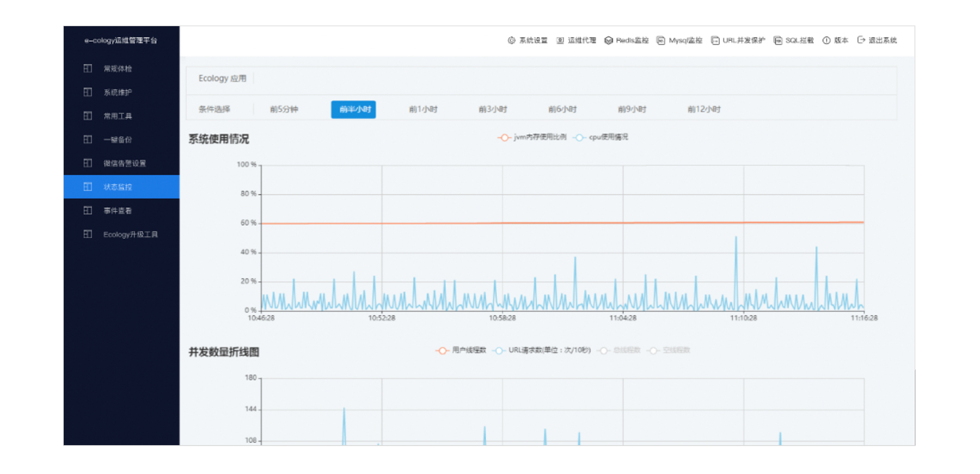The width and height of the screenshot is (980, 474).
Task: Click the icon beside 常规体检 in sidebar
Action: tap(88, 69)
